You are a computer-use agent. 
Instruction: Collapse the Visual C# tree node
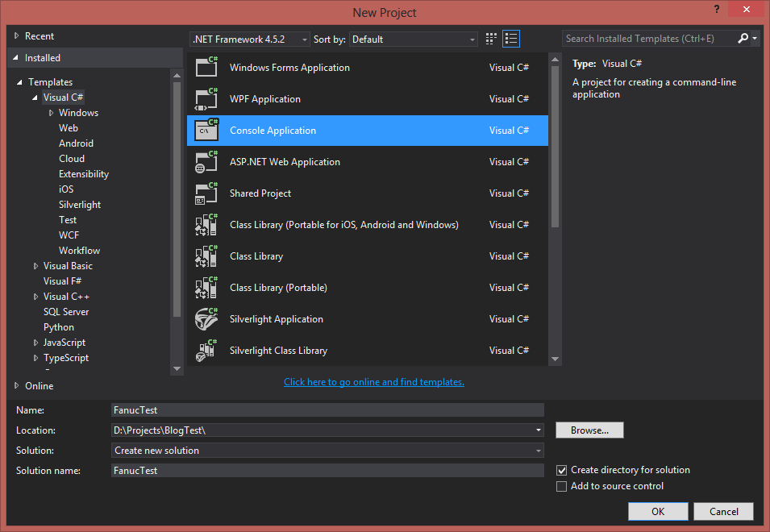(35, 98)
